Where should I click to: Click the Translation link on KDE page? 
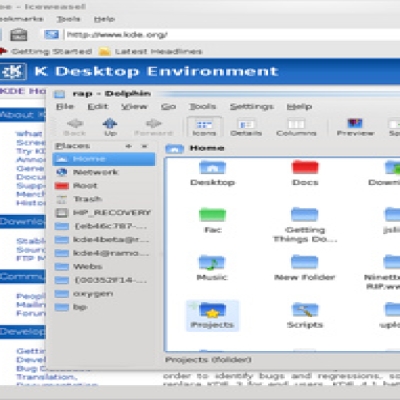(x=47, y=377)
